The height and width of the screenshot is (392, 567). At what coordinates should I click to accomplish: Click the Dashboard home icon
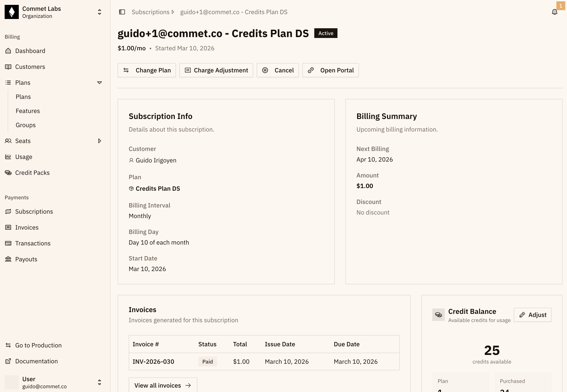click(8, 51)
